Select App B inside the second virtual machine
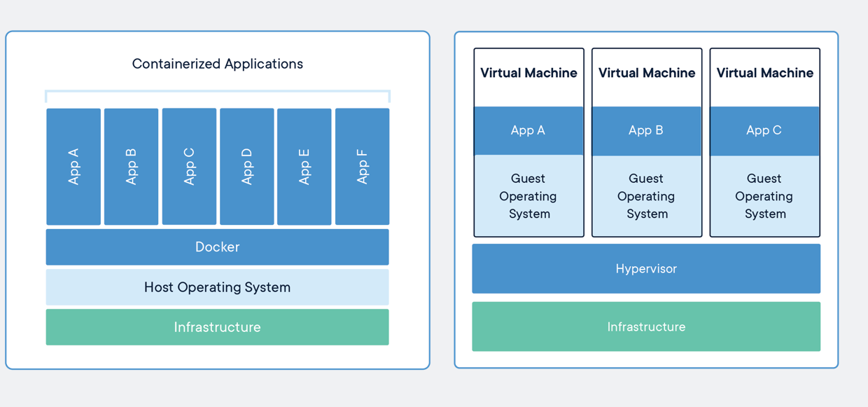The height and width of the screenshot is (407, 868). click(646, 130)
